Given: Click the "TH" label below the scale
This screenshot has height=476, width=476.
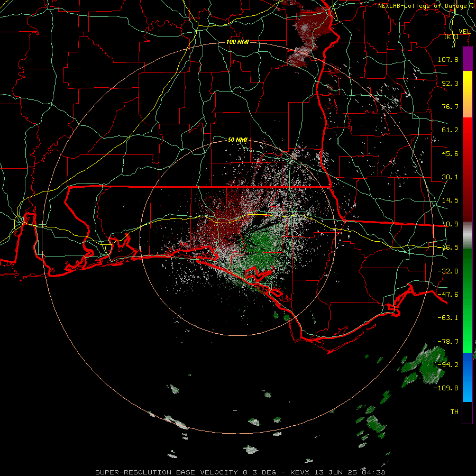Looking at the screenshot, I should (x=454, y=411).
